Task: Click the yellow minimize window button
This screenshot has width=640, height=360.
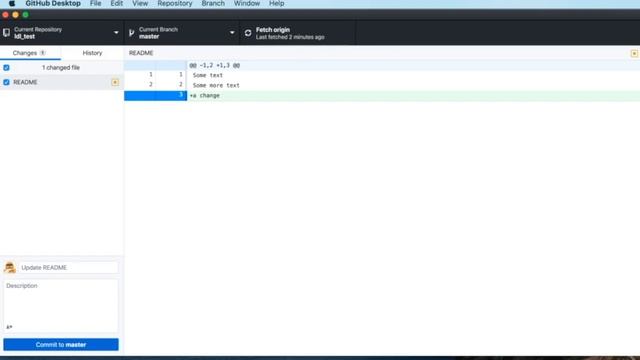Action: tap(16, 15)
